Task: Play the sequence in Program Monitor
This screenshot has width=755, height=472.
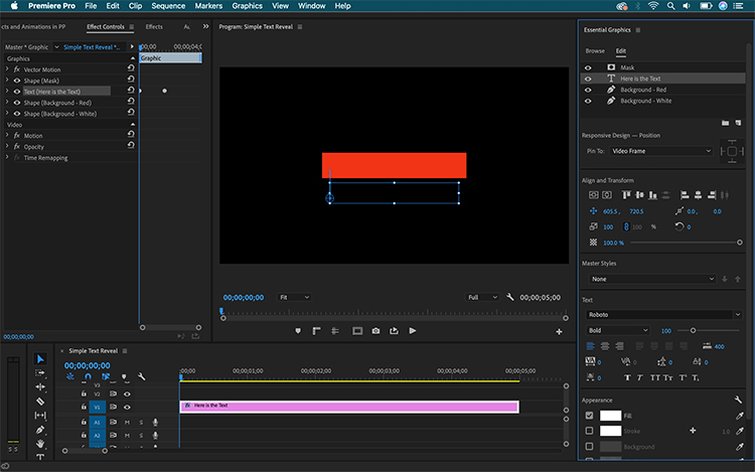Action: pyautogui.click(x=413, y=331)
